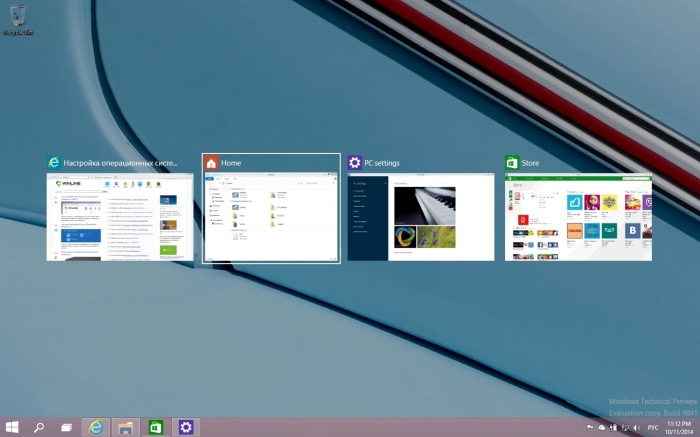The image size is (700, 437).
Task: Select the Home File Explorer thumbnail
Action: point(271,217)
